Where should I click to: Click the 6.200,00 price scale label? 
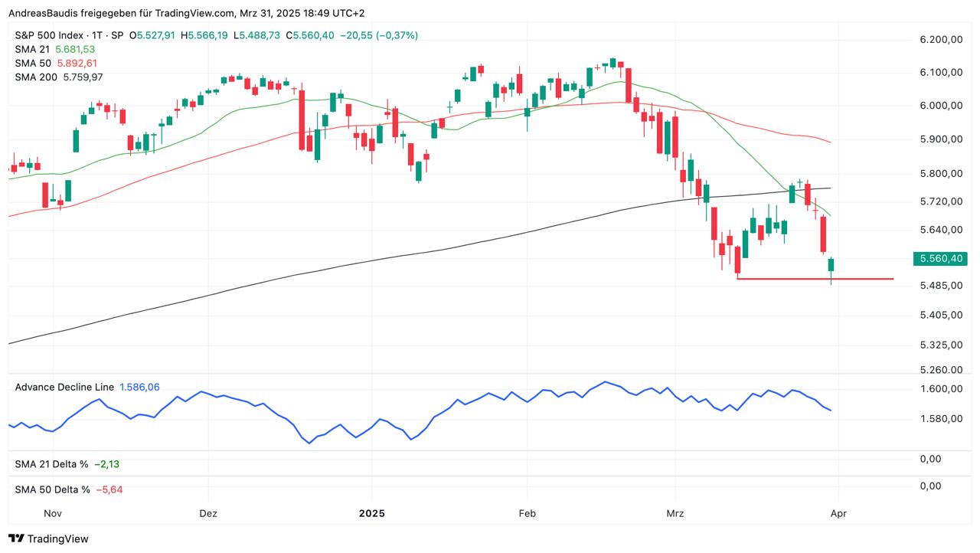pyautogui.click(x=939, y=40)
